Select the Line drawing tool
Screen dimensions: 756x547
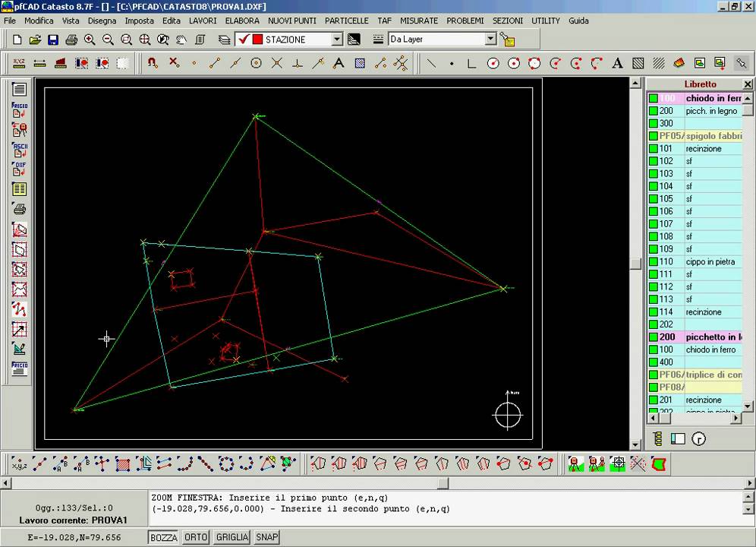[x=431, y=63]
